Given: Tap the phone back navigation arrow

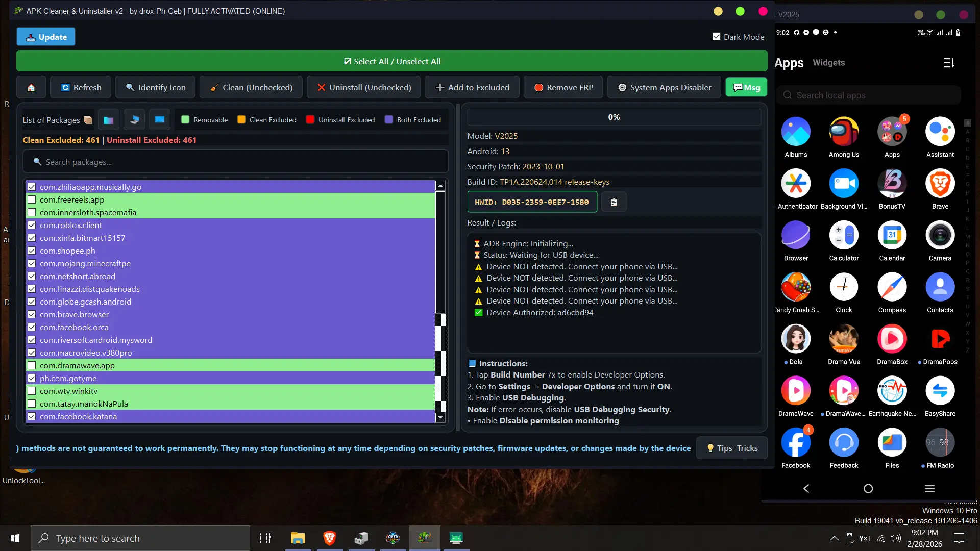Looking at the screenshot, I should [x=806, y=488].
